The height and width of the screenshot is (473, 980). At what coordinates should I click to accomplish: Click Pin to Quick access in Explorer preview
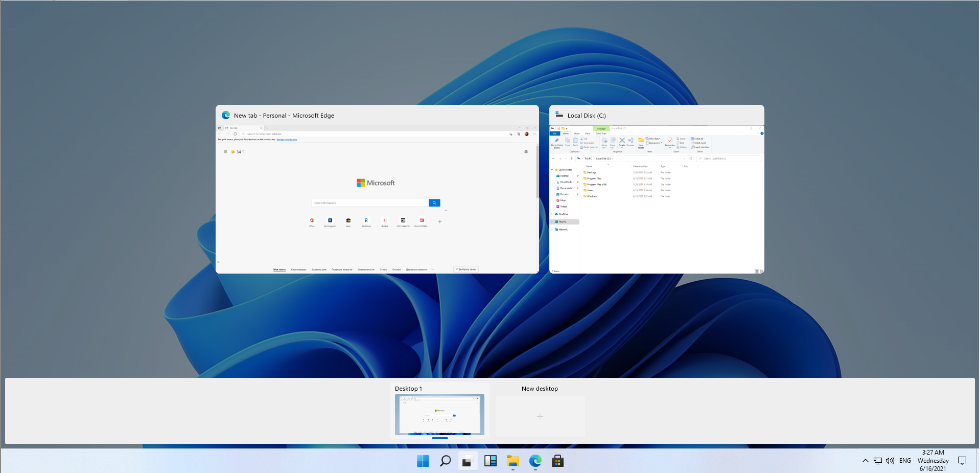click(557, 143)
